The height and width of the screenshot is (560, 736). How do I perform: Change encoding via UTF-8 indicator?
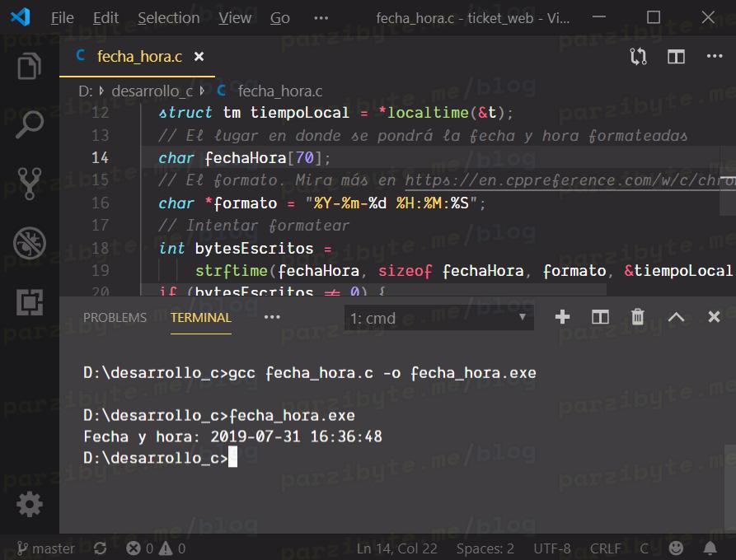click(552, 548)
